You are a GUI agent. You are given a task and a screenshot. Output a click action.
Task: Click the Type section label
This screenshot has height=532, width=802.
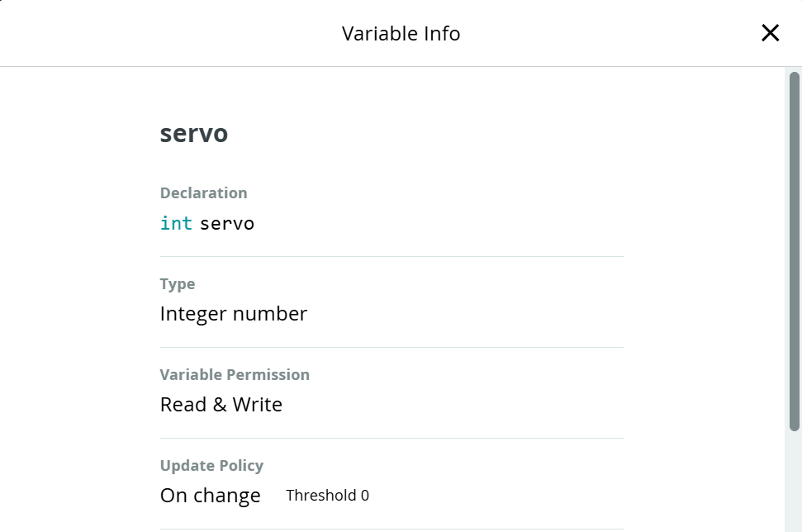click(x=178, y=283)
